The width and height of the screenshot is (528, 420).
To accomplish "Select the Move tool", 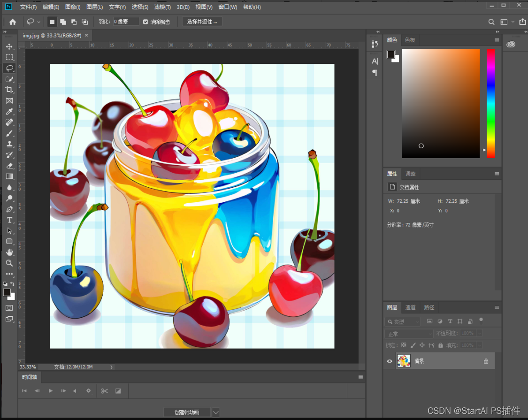I will click(x=9, y=46).
